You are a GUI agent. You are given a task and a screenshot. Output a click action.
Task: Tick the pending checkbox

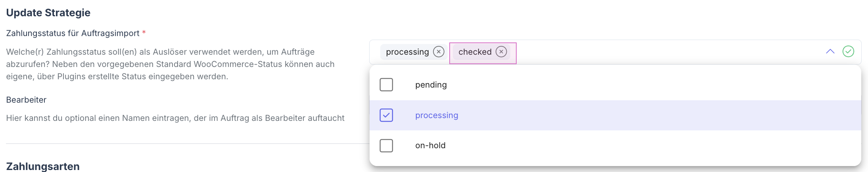point(386,85)
